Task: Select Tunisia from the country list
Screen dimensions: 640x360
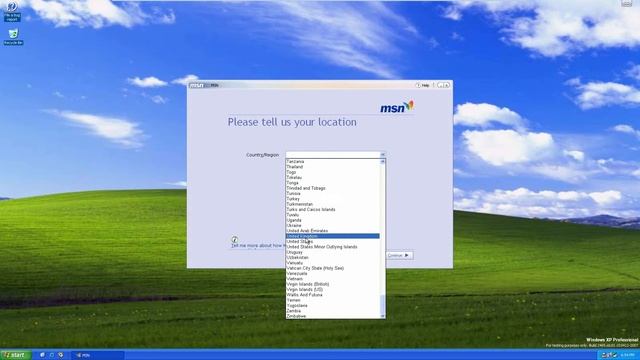Action: 333,193
